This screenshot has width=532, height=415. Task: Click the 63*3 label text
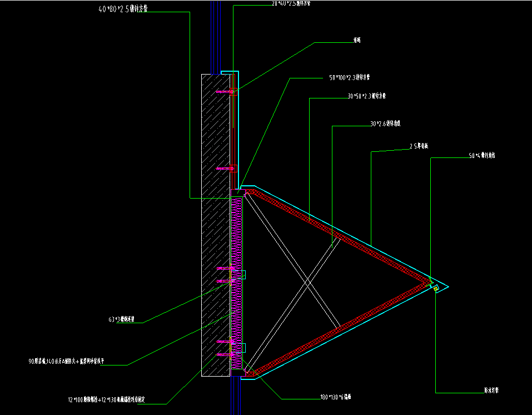(121, 319)
